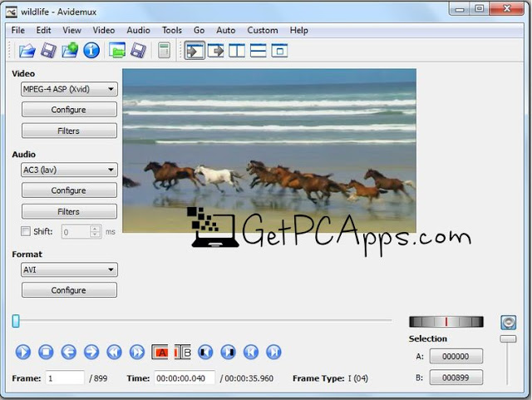Click Configure under Video

pyautogui.click(x=69, y=110)
